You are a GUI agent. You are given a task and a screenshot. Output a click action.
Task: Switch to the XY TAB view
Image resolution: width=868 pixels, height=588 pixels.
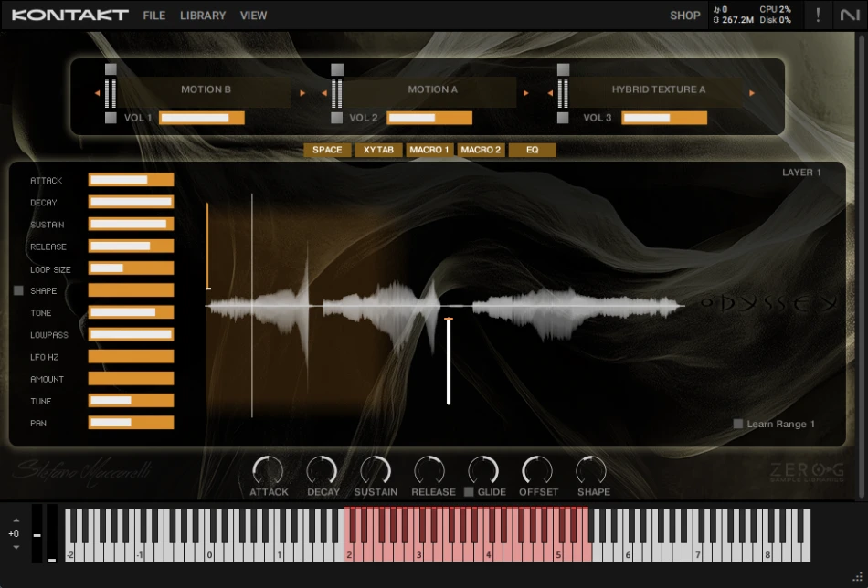(378, 150)
